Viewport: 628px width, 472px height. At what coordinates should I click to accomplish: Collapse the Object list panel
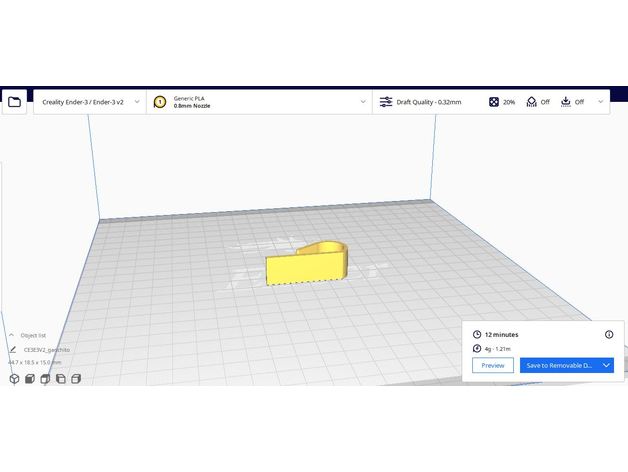pyautogui.click(x=12, y=336)
